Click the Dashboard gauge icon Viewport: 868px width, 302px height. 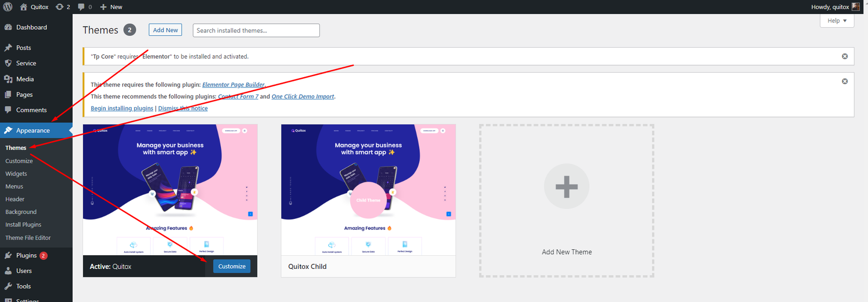pos(8,27)
